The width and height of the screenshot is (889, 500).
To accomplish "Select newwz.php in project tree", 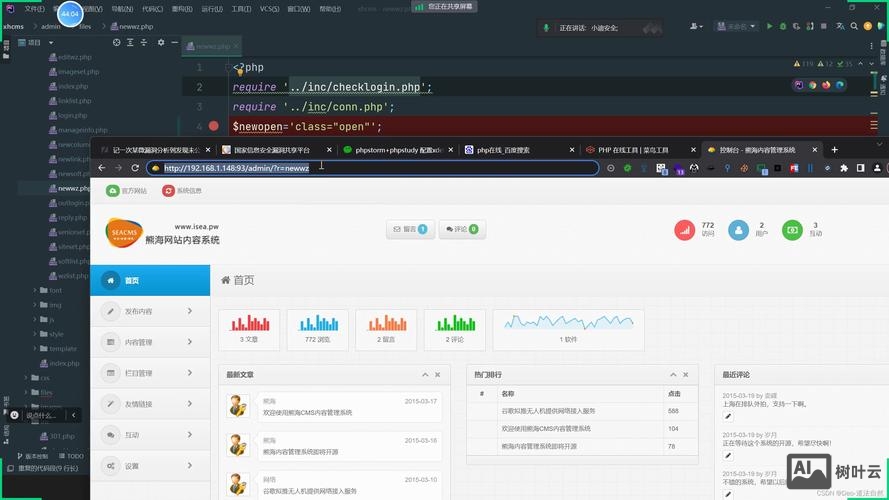I will (69, 188).
